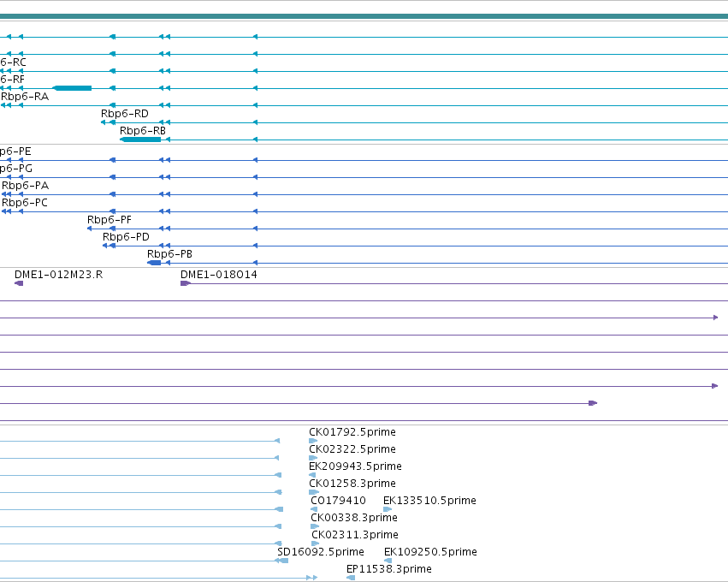This screenshot has width=728, height=582.
Task: Click the EK133510.5prime arrow glyph
Action: [x=388, y=509]
